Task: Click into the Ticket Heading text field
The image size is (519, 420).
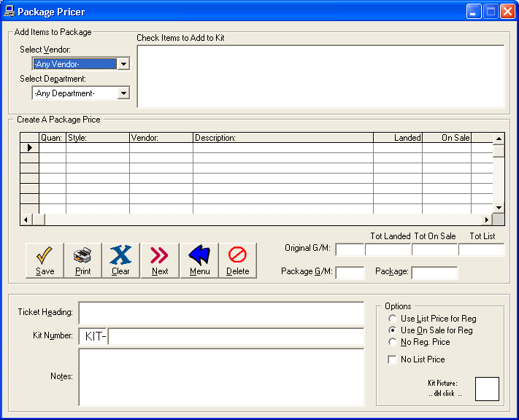Action: (221, 313)
